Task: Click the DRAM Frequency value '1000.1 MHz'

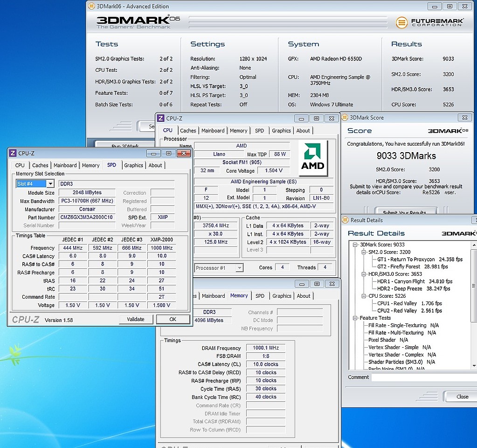Action: click(x=266, y=348)
